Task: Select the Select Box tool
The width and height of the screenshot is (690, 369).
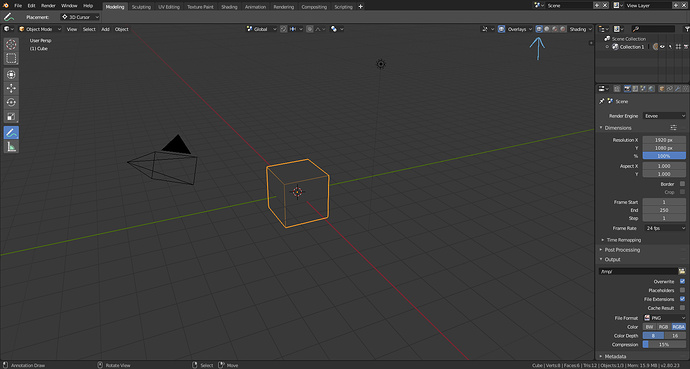Action: (11, 58)
